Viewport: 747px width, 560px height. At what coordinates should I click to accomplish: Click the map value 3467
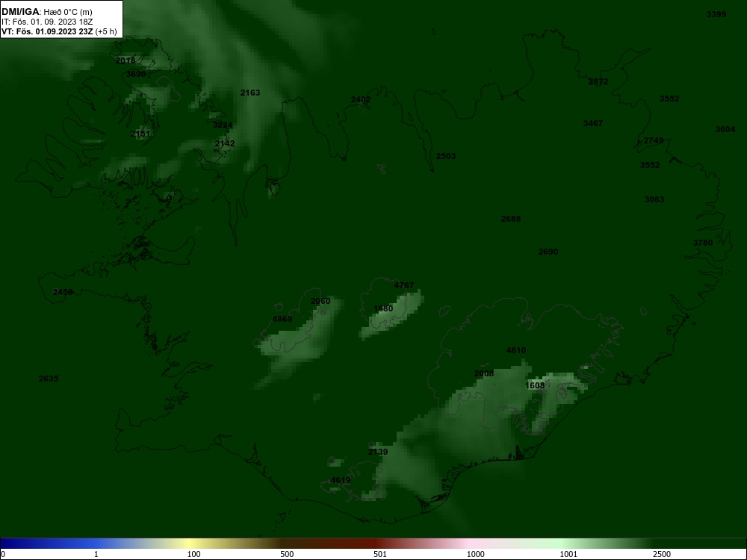[593, 123]
